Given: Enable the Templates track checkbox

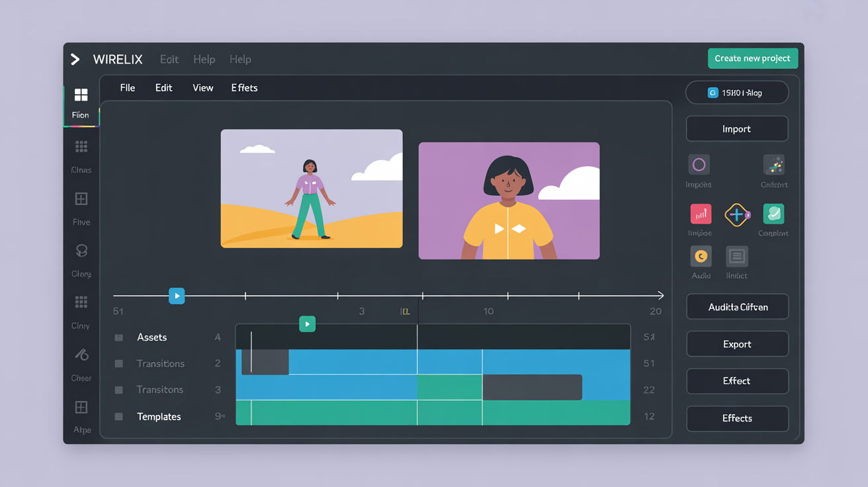Looking at the screenshot, I should coord(119,417).
